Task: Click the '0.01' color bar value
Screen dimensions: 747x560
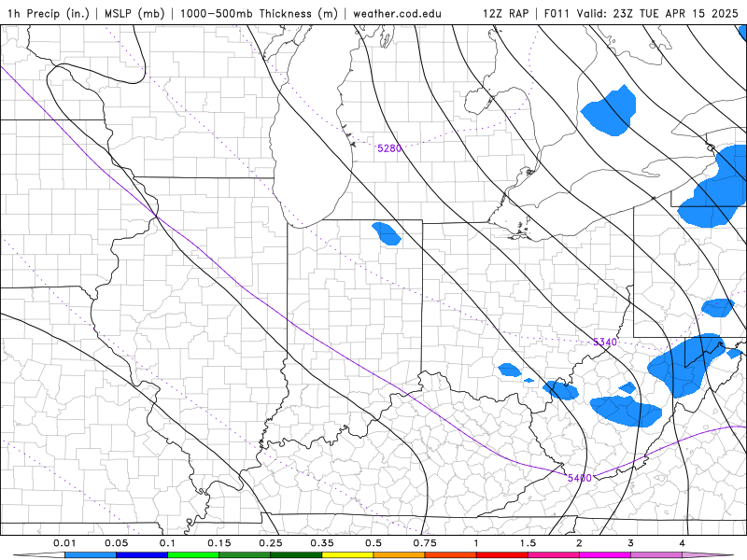Action: pyautogui.click(x=64, y=543)
